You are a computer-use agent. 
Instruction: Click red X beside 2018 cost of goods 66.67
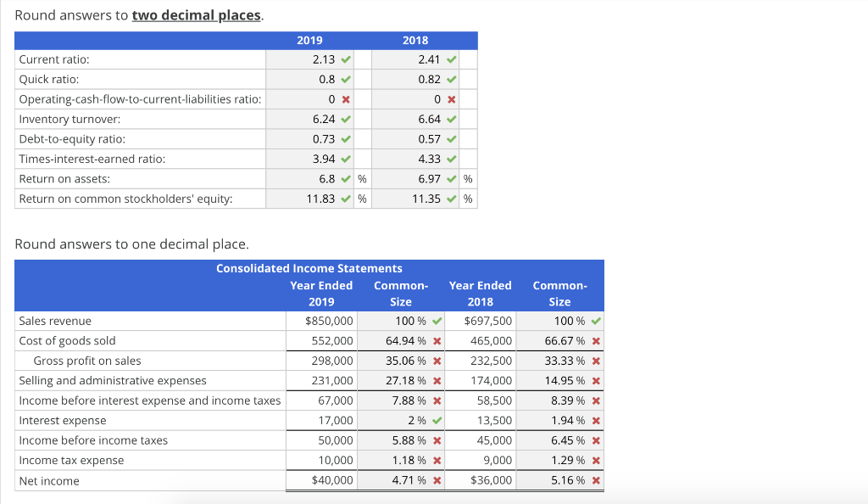(596, 341)
